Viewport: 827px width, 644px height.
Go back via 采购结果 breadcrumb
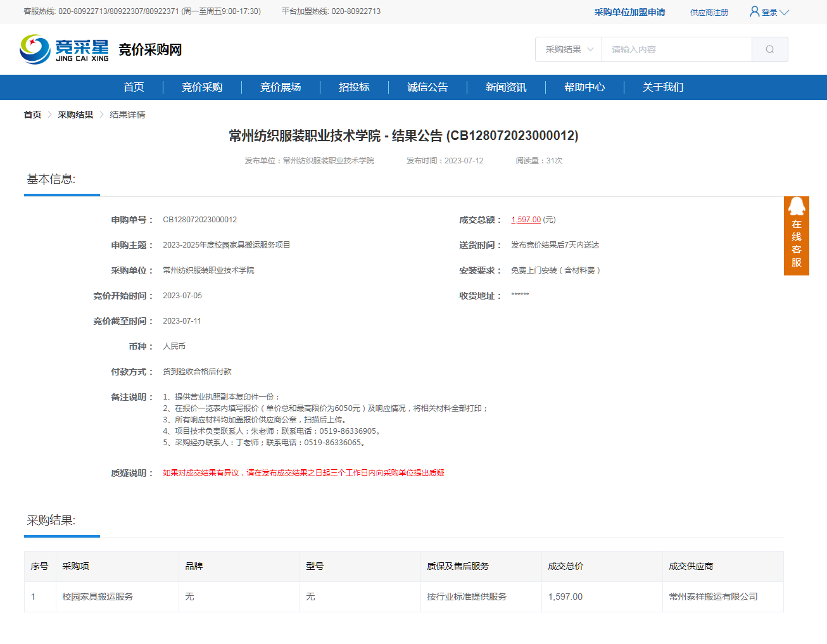[x=75, y=115]
